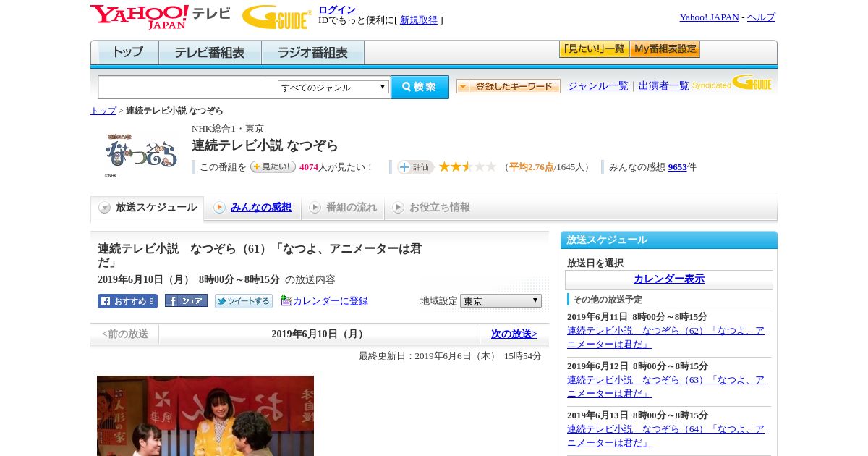Click the みんなの感想 tab arrow icon
The height and width of the screenshot is (456, 868).
pos(219,208)
